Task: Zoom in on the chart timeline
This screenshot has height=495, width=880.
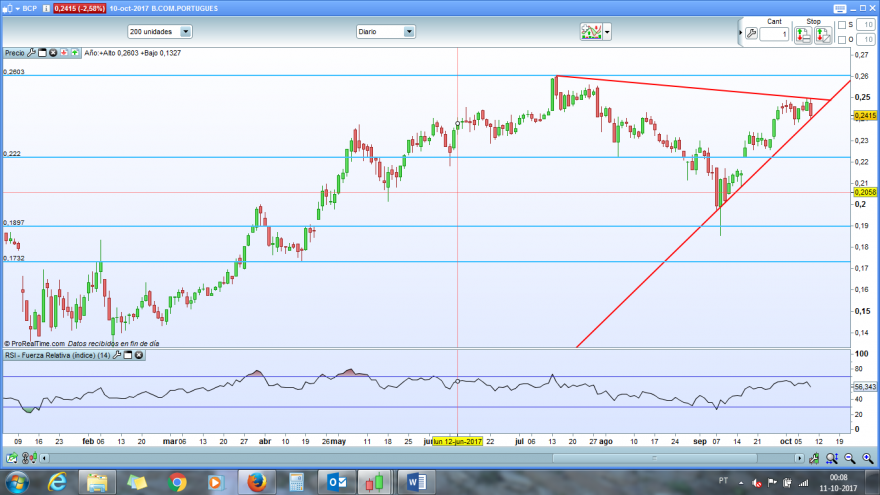Action: click(868, 459)
